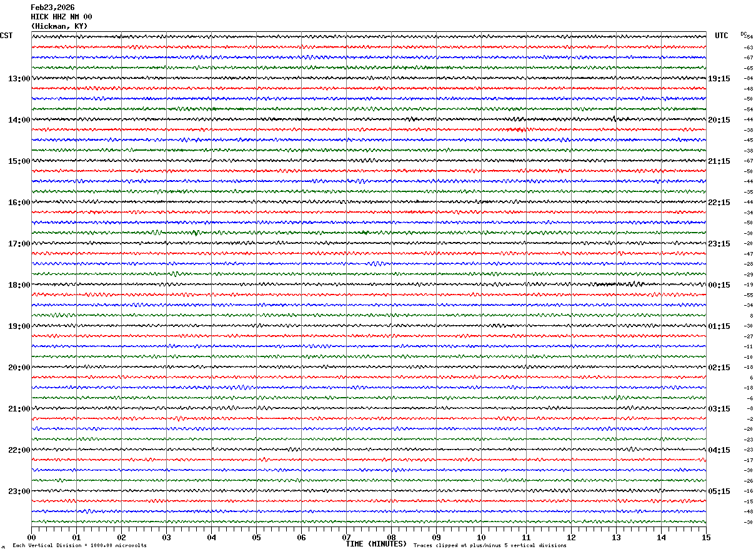Select the 18:00 CST row label
Viewport: 756px width, 554px height.
(x=19, y=285)
